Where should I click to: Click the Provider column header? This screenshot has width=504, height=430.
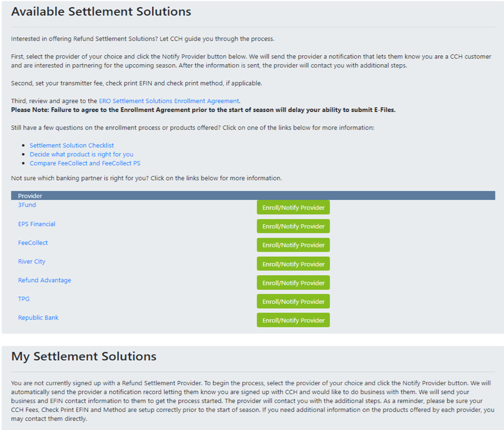[30, 195]
